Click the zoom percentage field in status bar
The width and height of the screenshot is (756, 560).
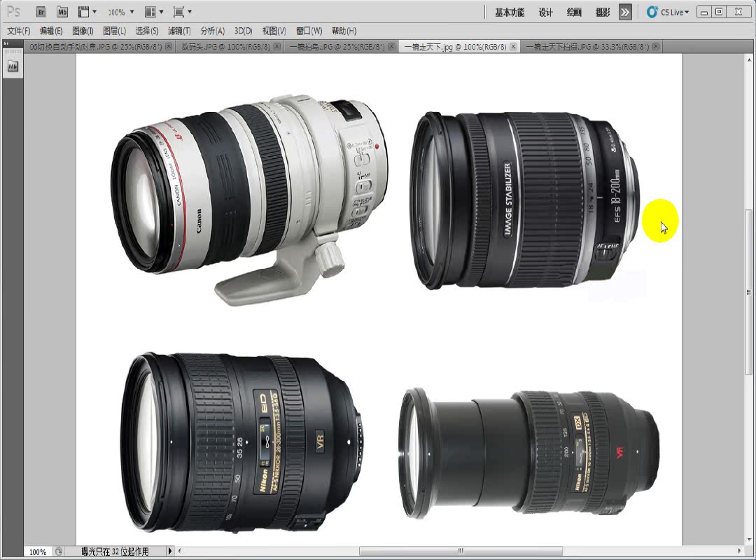tap(38, 552)
